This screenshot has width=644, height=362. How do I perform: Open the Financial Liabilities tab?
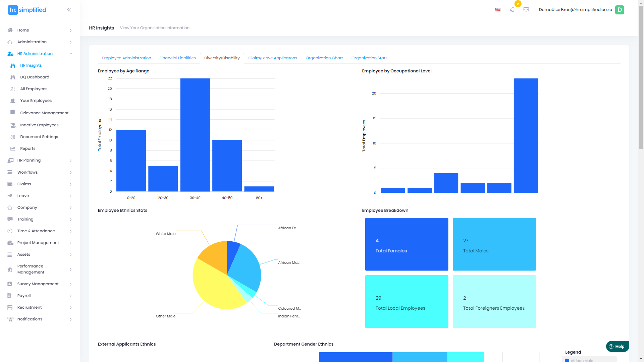(x=177, y=58)
